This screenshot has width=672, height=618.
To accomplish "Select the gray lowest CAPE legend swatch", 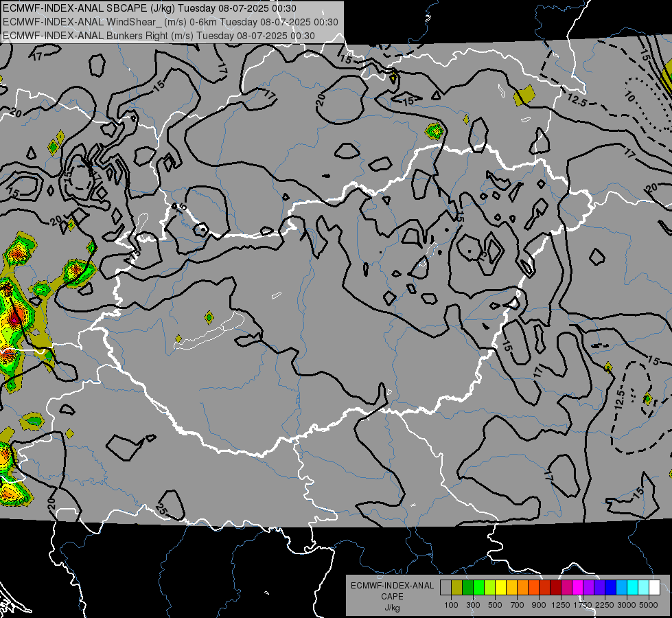I will coord(445,588).
